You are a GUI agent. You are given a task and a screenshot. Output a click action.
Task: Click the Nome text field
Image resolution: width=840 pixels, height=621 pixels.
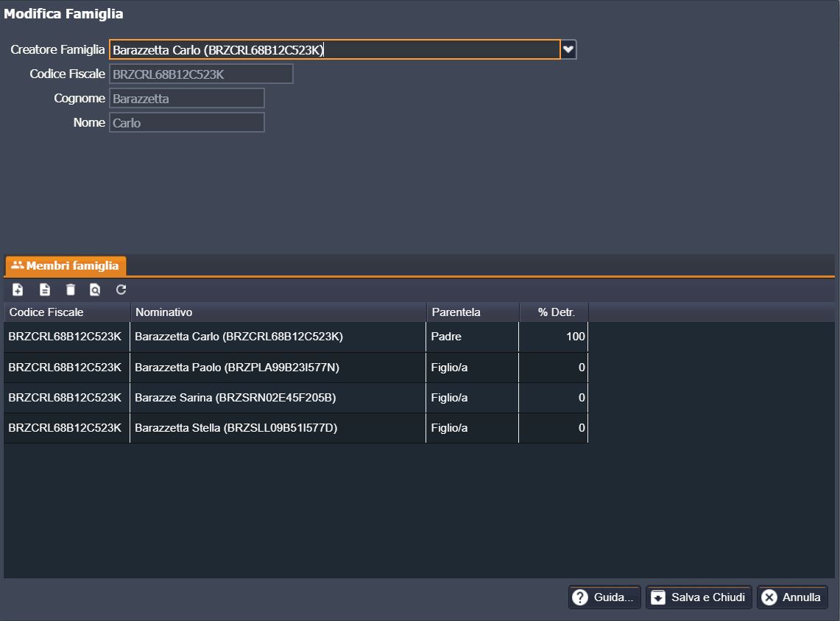(186, 122)
